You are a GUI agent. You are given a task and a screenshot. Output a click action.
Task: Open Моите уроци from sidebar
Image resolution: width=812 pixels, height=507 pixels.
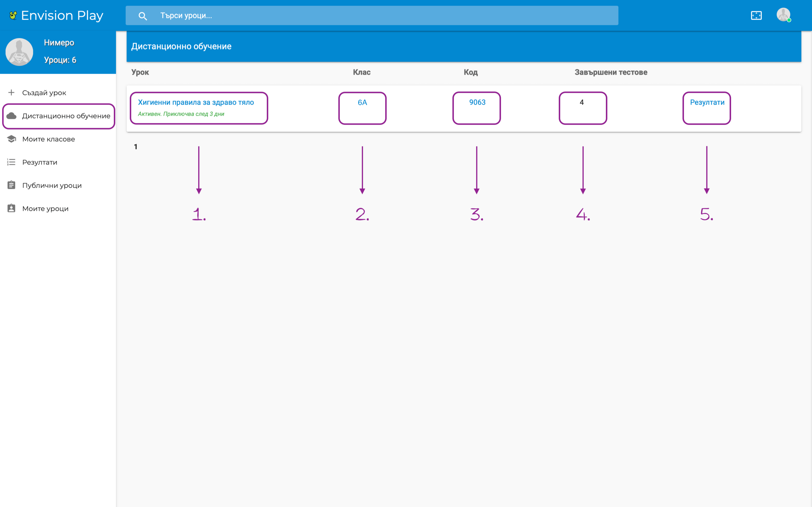tap(45, 209)
